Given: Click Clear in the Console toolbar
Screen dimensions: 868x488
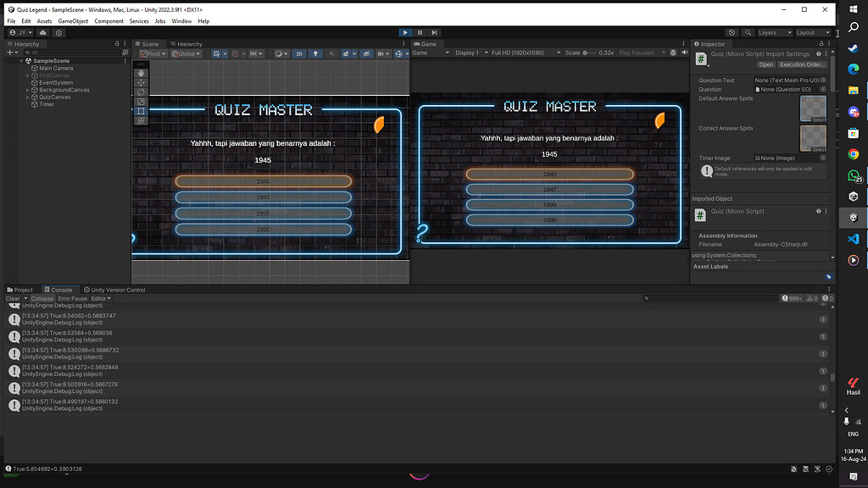Looking at the screenshot, I should [13, 298].
